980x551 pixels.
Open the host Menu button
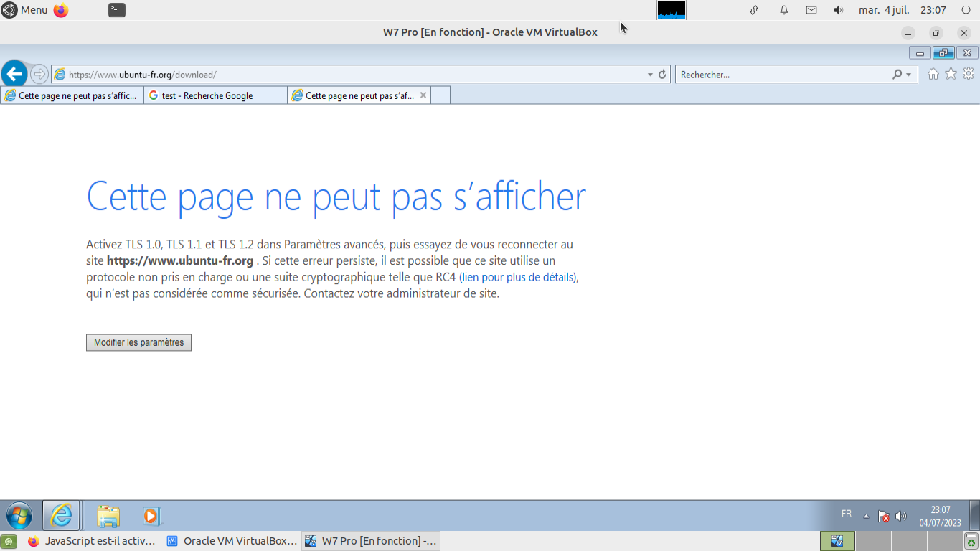(25, 10)
